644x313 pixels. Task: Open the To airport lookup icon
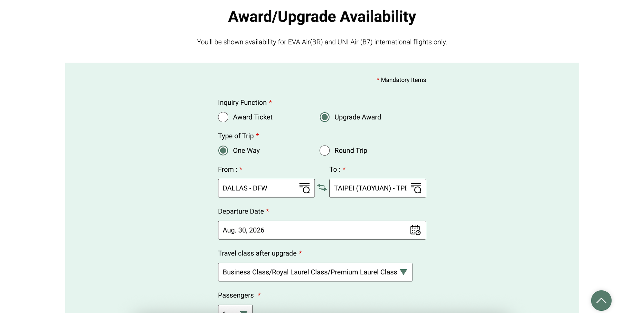pos(416,188)
